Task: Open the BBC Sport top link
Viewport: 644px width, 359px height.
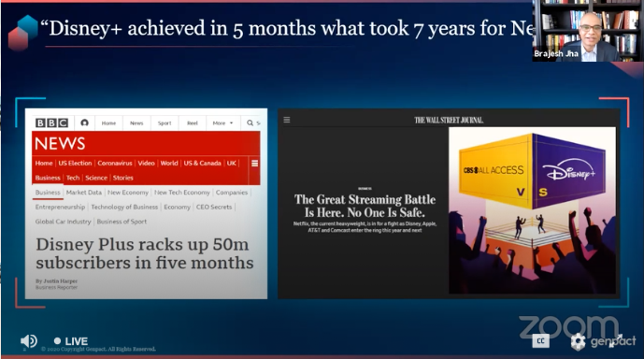Action: pyautogui.click(x=165, y=122)
